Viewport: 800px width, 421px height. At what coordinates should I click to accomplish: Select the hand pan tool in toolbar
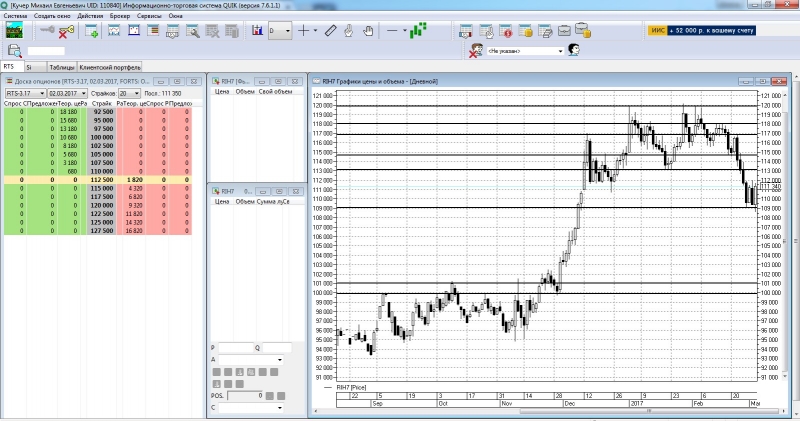367,31
